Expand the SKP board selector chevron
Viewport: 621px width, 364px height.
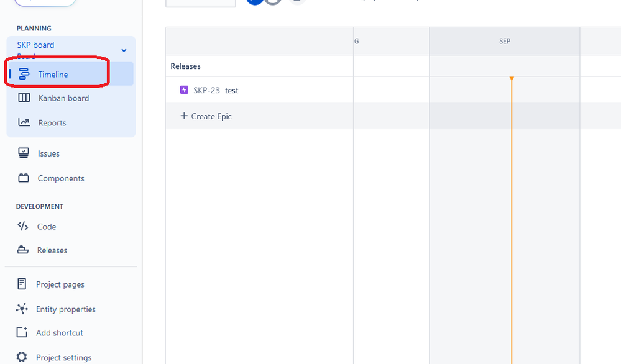(x=124, y=50)
